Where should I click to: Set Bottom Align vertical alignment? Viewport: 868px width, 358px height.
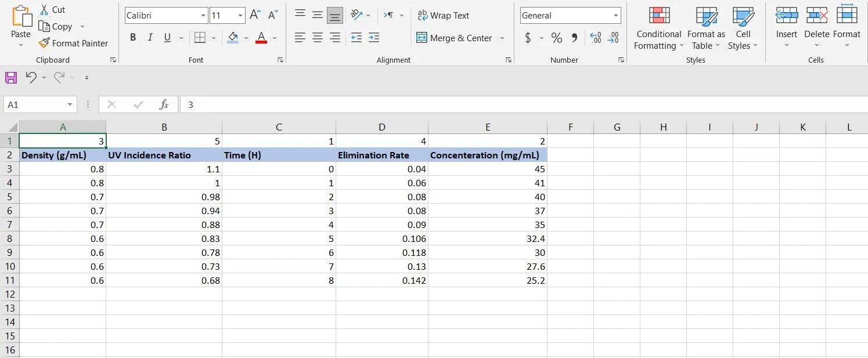tap(335, 16)
